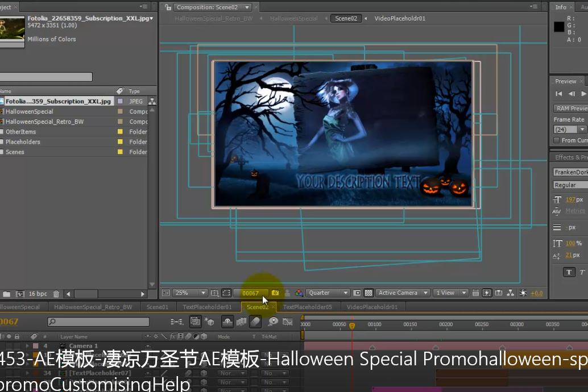Click the composition viewer lock icon
Screen dimensions: 588x392
[168, 7]
